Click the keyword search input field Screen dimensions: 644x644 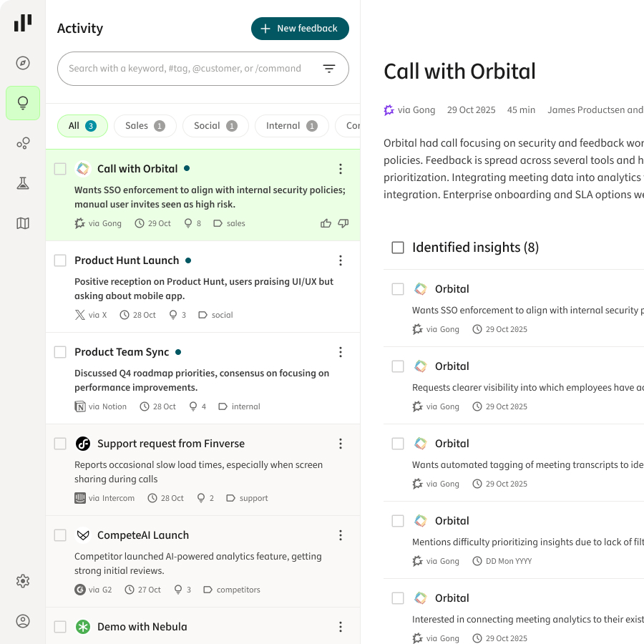pyautogui.click(x=186, y=68)
